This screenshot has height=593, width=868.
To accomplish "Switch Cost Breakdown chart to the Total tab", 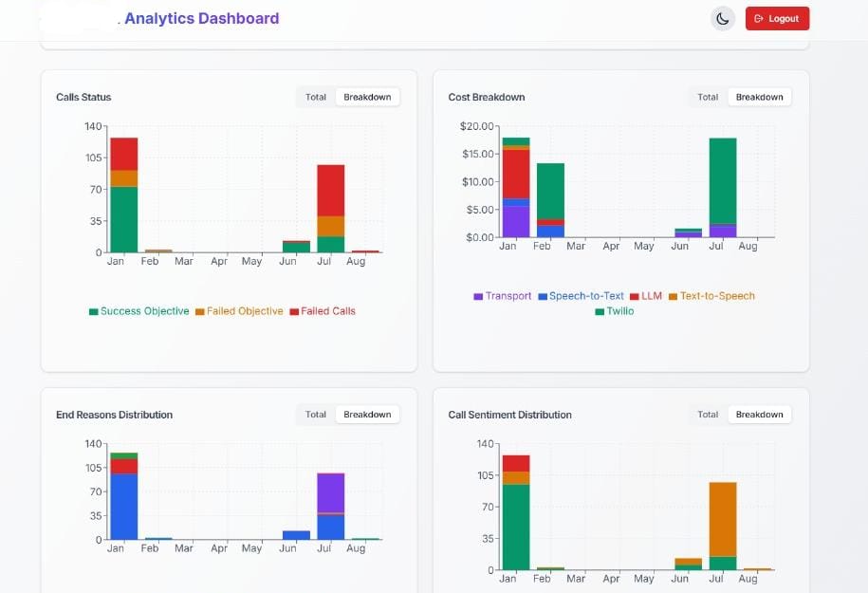I will coord(708,96).
